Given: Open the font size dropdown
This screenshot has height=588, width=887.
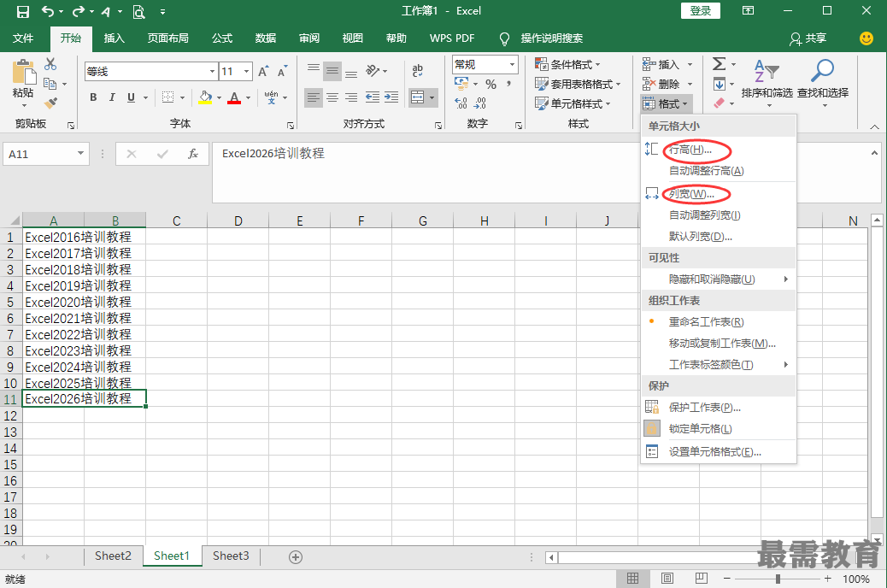Looking at the screenshot, I should pos(247,71).
